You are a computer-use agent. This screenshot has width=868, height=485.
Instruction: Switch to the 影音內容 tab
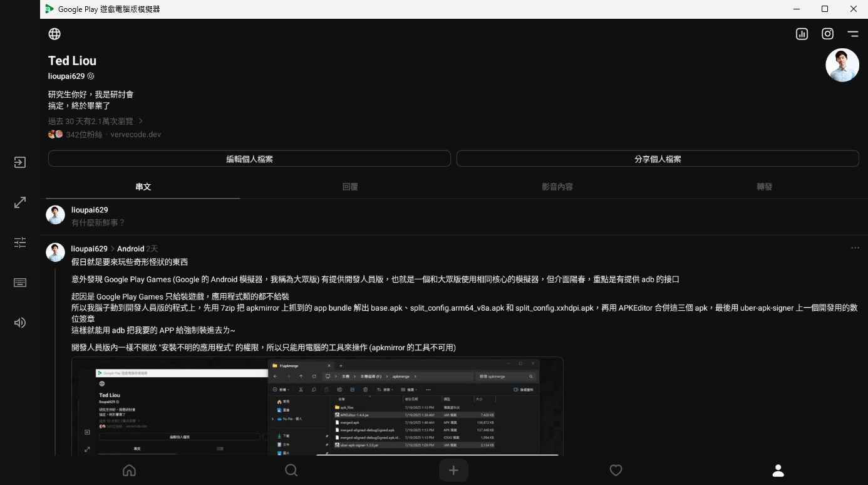pos(557,187)
